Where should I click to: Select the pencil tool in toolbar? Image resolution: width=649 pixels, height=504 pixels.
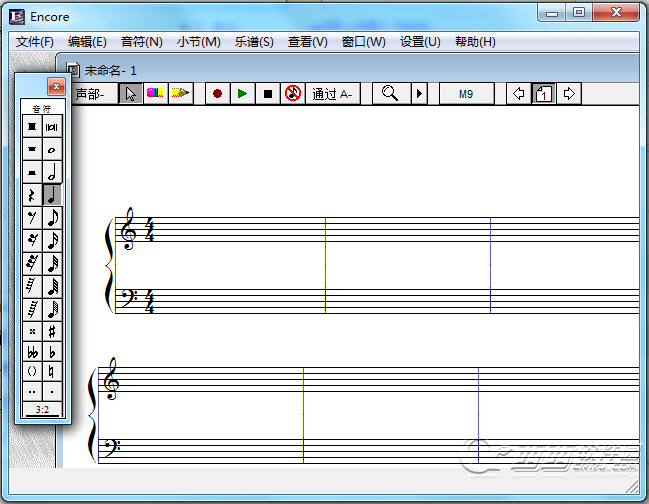(180, 94)
